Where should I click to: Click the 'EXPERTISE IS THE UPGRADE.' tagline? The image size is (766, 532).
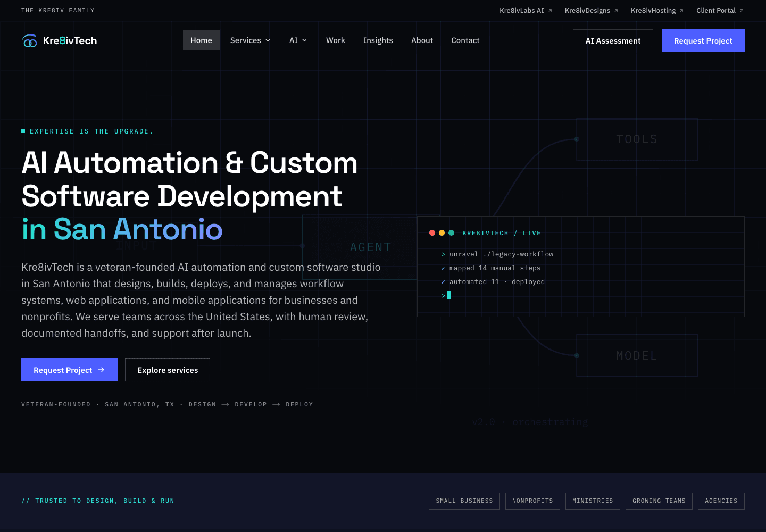[91, 131]
